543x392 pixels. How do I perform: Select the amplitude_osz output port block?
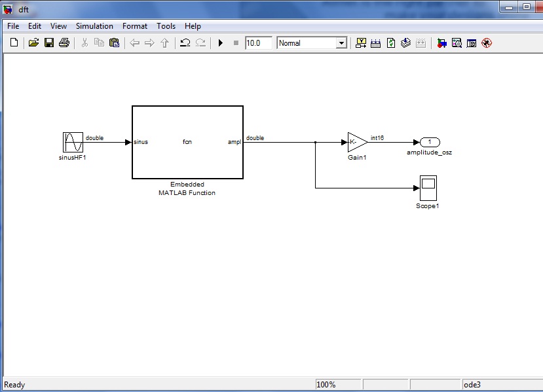(430, 142)
